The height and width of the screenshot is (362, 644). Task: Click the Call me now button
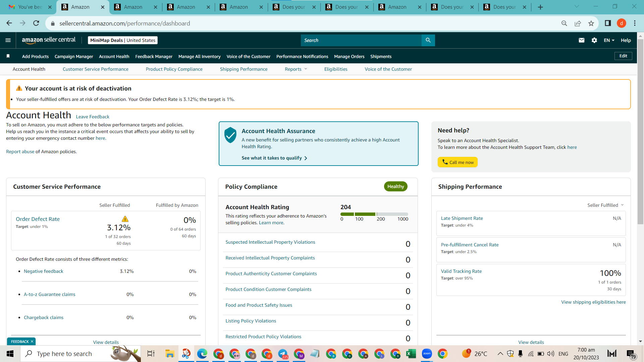tap(458, 162)
